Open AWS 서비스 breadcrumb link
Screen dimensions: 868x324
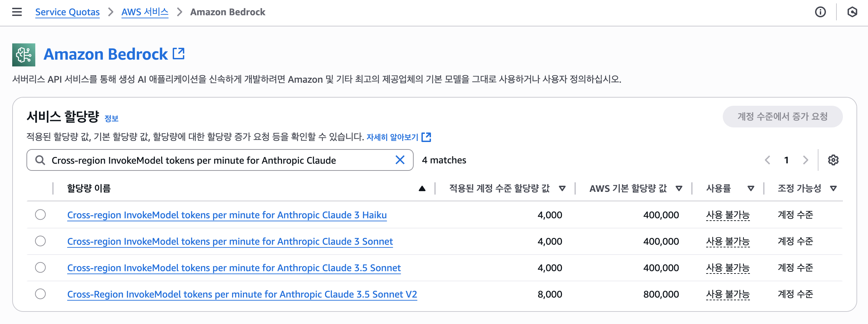click(x=145, y=12)
